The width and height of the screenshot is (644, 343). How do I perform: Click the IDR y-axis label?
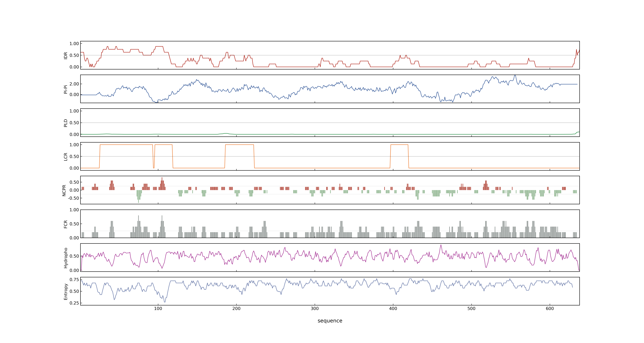tap(66, 55)
